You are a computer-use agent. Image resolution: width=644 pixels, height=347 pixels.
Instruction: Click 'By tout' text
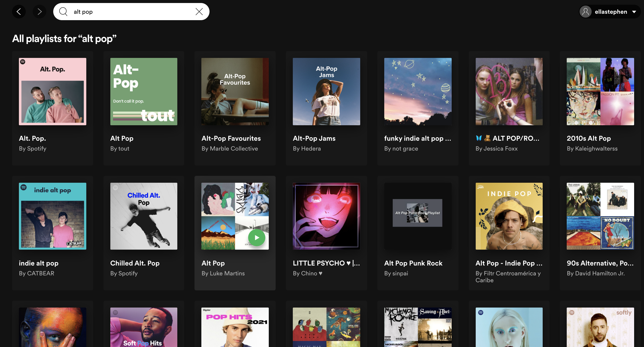click(120, 148)
